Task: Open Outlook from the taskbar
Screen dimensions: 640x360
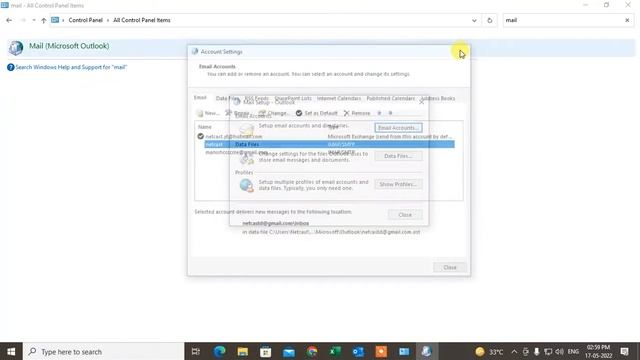Action: pyautogui.click(x=358, y=351)
